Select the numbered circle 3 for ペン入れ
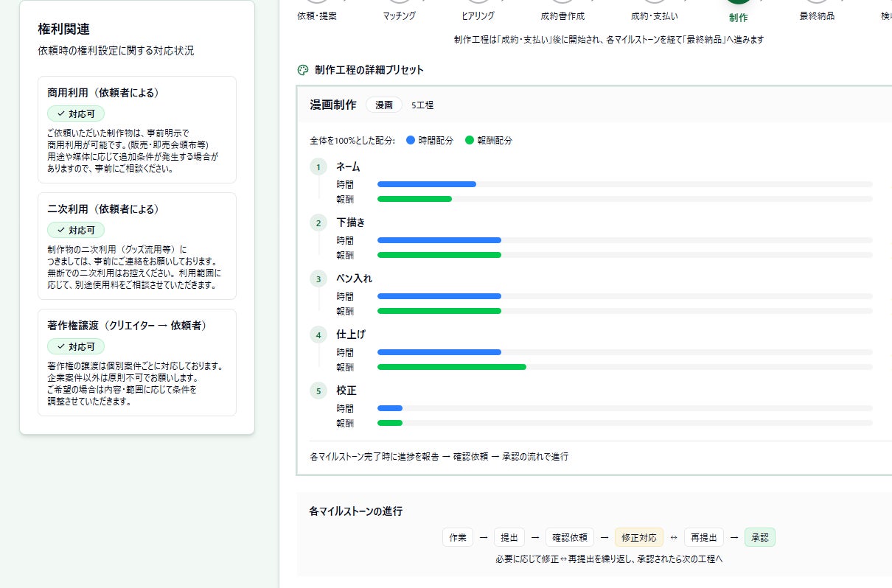 tap(318, 279)
